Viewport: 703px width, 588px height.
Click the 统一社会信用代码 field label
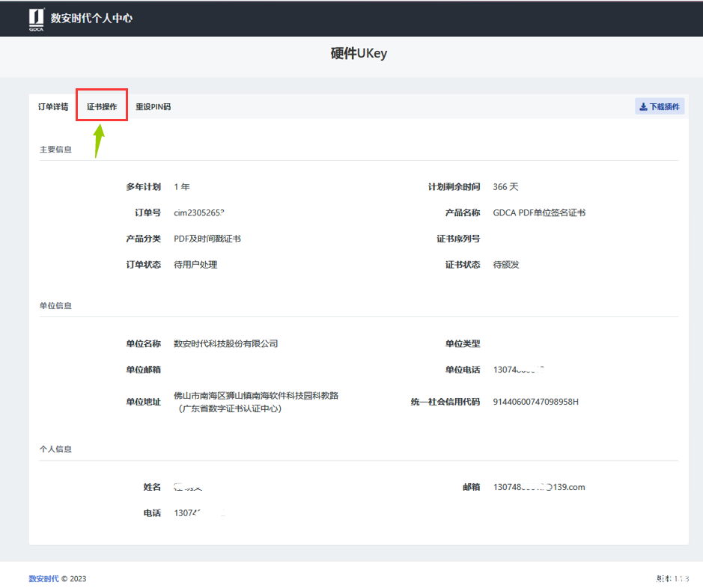(445, 402)
